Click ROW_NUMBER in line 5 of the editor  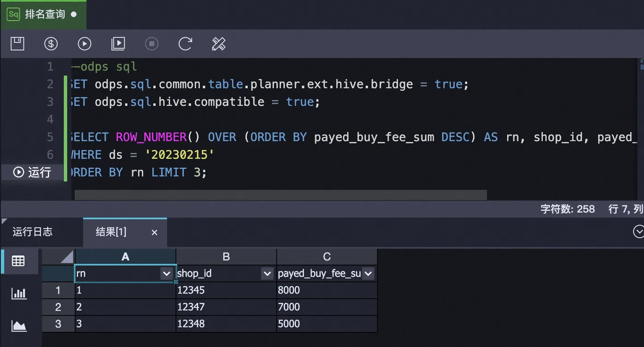[151, 137]
